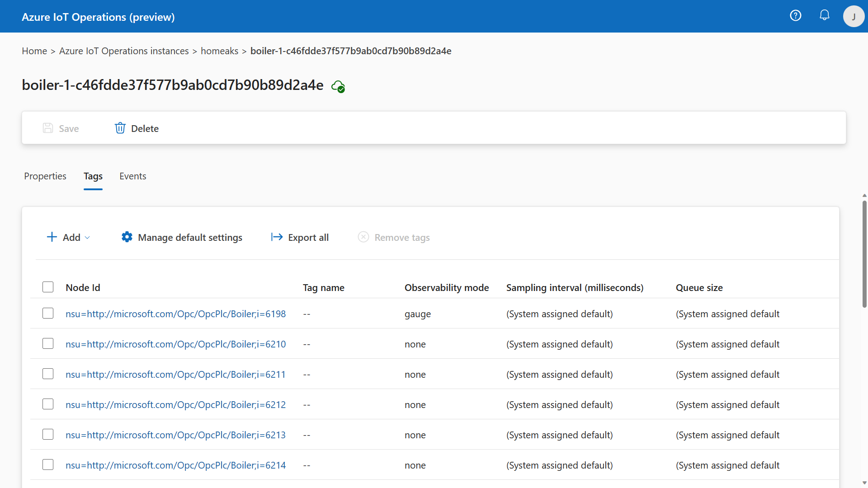This screenshot has height=488, width=868.
Task: Click the Azure IoT Operations (preview) title
Action: [98, 17]
